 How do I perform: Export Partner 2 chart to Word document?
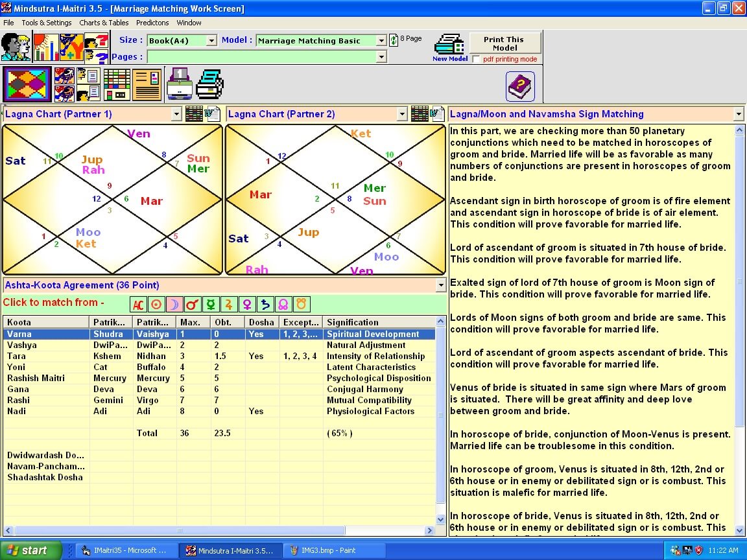(x=437, y=114)
